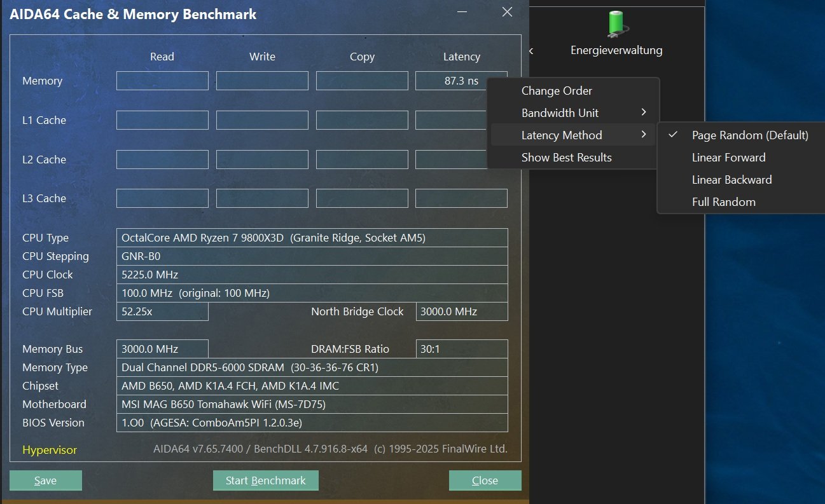
Task: Click the Memory Write result box
Action: pyautogui.click(x=262, y=81)
